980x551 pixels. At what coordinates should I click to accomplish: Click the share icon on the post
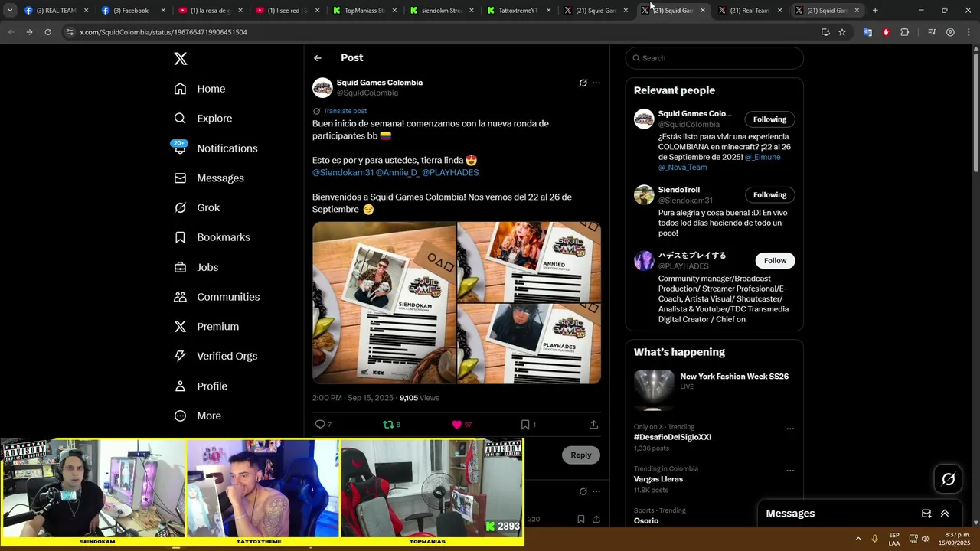(593, 425)
